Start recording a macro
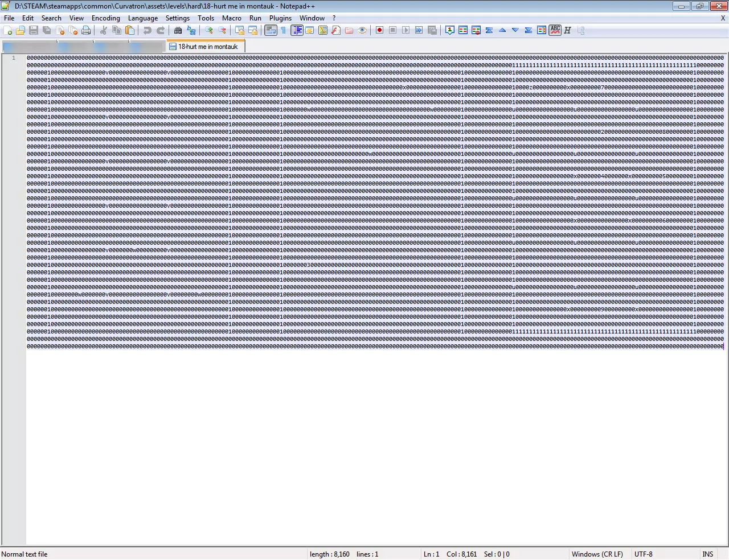The width and height of the screenshot is (729, 560). [380, 30]
